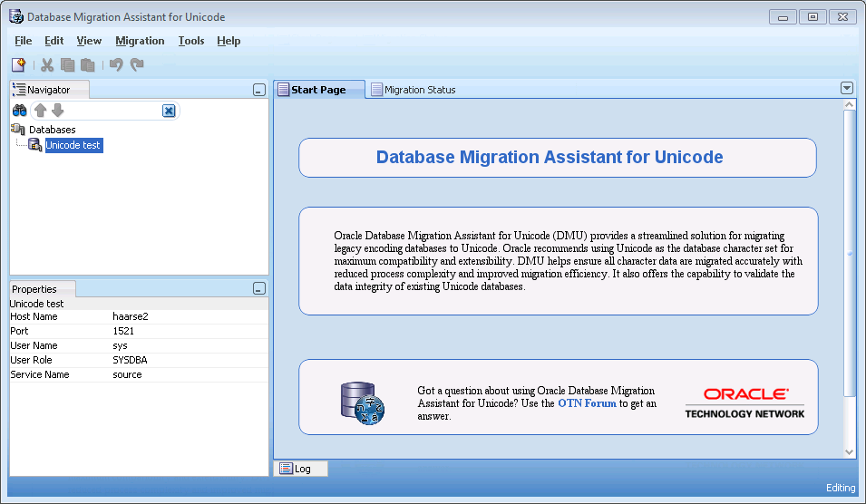Open the tab list dropdown arrow
The width and height of the screenshot is (866, 504).
pyautogui.click(x=847, y=88)
